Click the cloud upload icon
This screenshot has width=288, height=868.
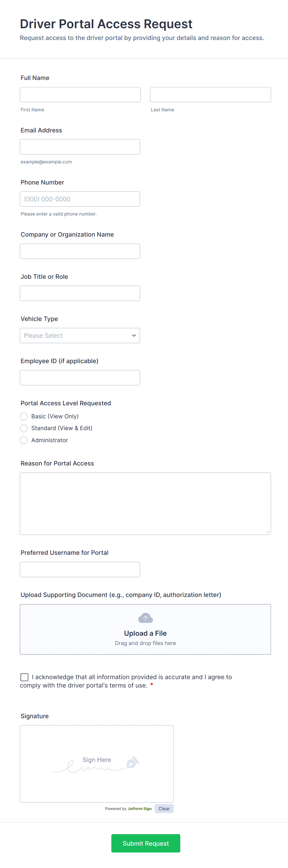pyautogui.click(x=145, y=618)
